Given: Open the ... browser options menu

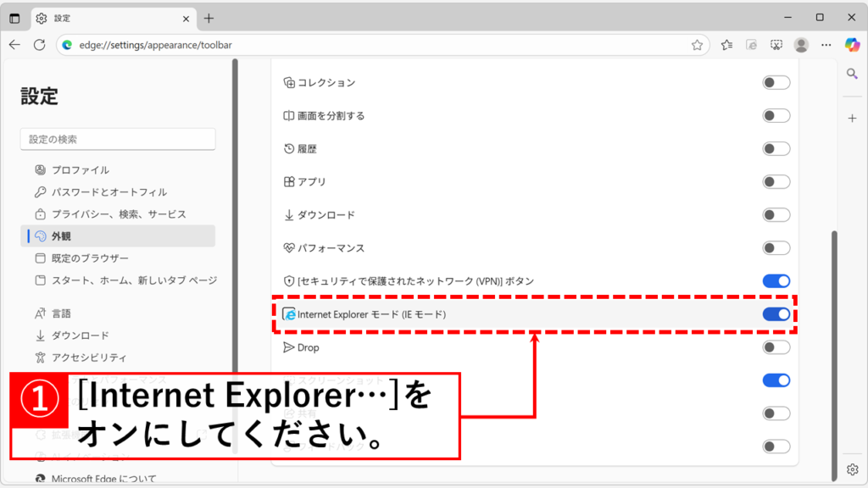Looking at the screenshot, I should click(826, 45).
